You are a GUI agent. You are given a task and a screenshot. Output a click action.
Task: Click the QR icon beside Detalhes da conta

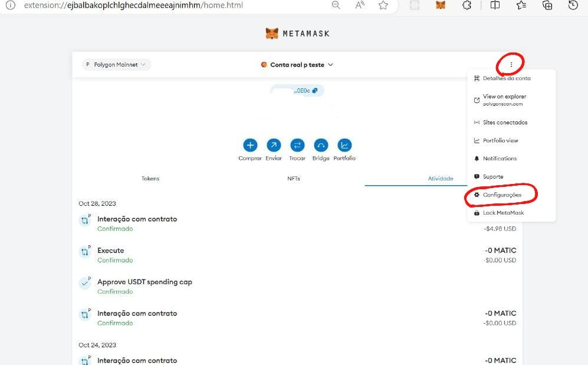477,78
